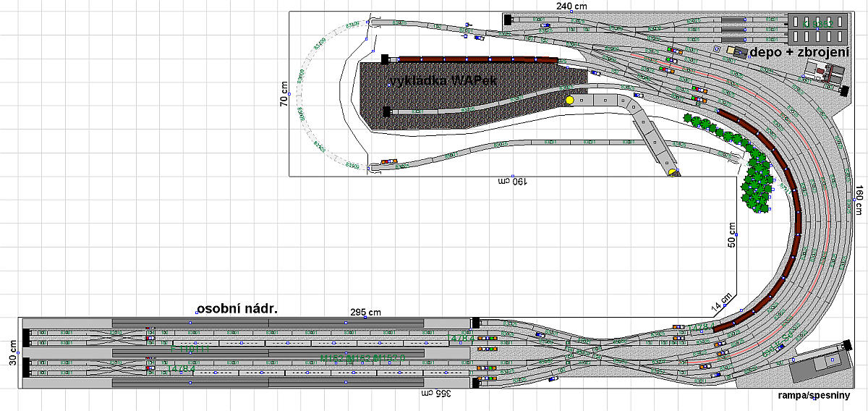Select the freight ramp building at bottom right
The width and height of the screenshot is (868, 411).
point(816,365)
